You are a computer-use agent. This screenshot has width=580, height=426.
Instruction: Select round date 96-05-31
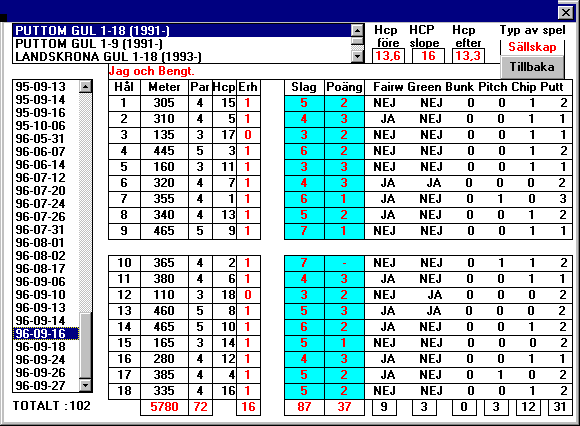[x=46, y=138]
